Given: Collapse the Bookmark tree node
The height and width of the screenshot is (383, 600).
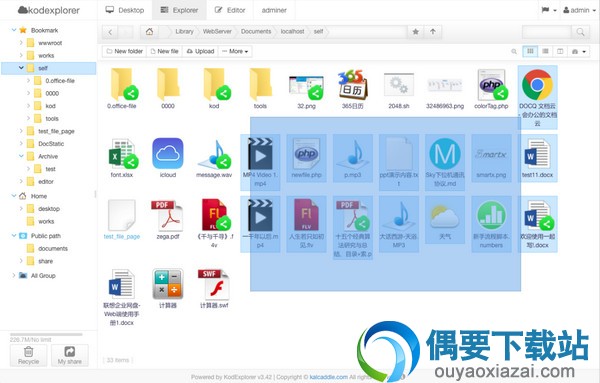Looking at the screenshot, I should click(x=14, y=30).
